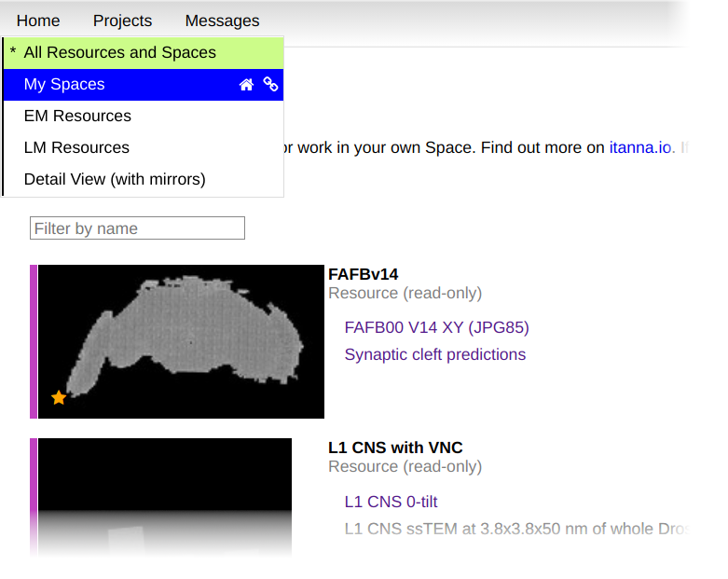Open FAFB00 V14 XY (JPG85) stack
The width and height of the screenshot is (728, 579).
[x=436, y=328]
